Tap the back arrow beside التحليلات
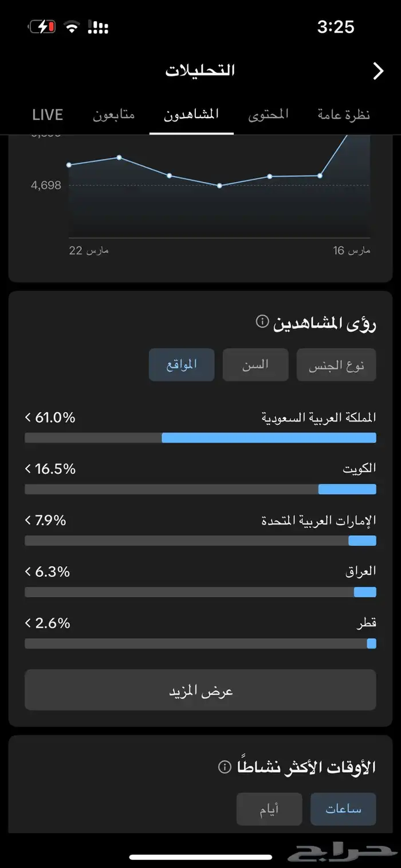 point(378,71)
